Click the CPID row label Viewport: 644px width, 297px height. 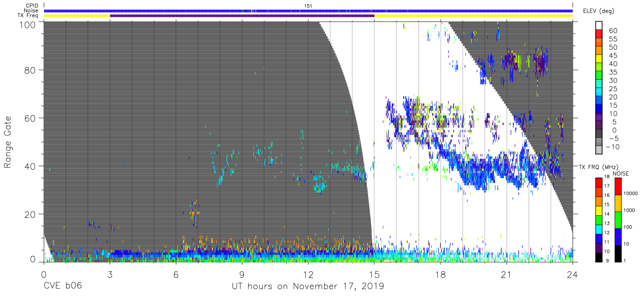pos(31,5)
